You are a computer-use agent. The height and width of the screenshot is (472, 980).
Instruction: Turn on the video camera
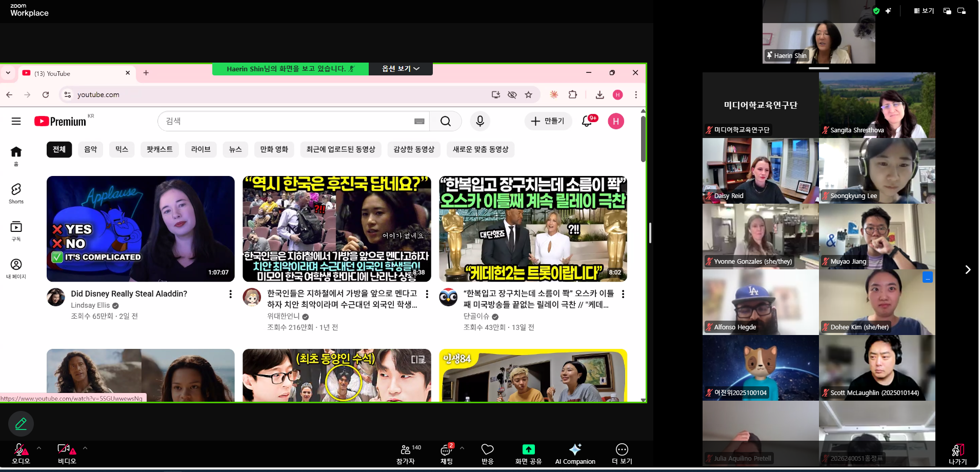coord(66,453)
